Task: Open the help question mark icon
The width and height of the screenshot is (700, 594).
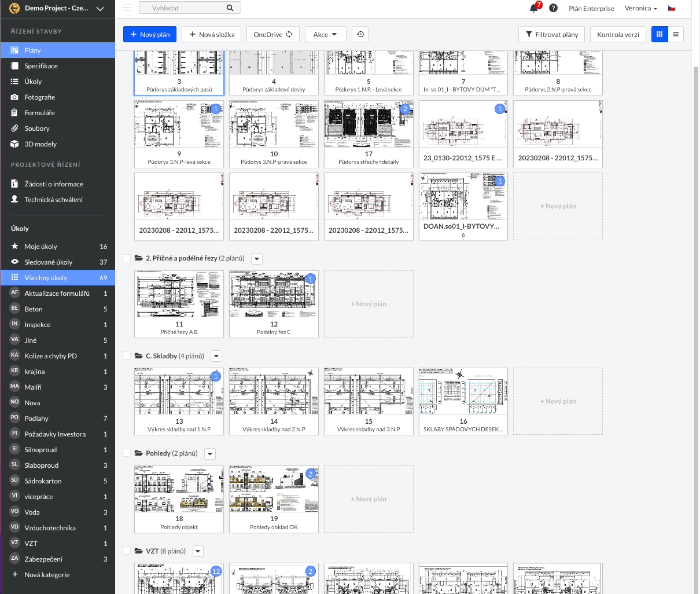Action: point(553,8)
